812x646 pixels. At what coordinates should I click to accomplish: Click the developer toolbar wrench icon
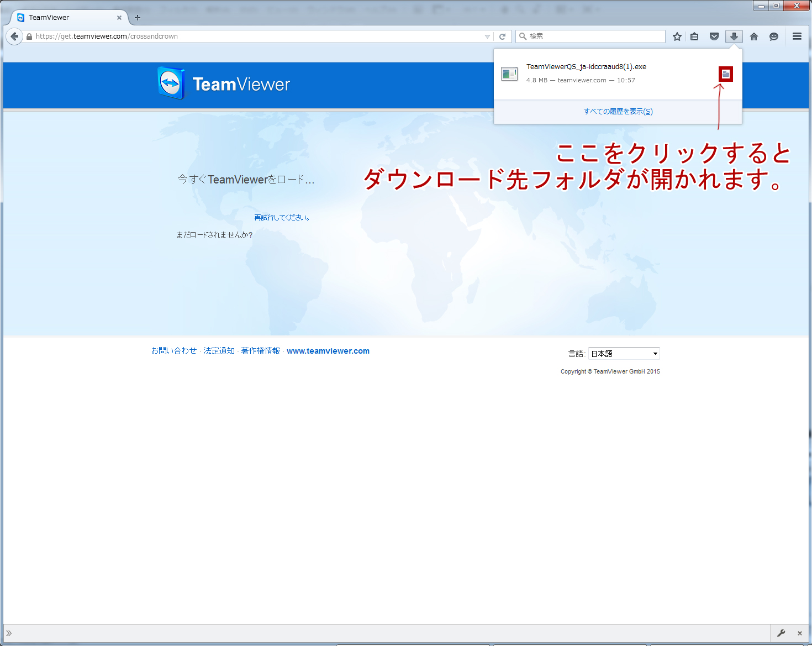pyautogui.click(x=781, y=633)
